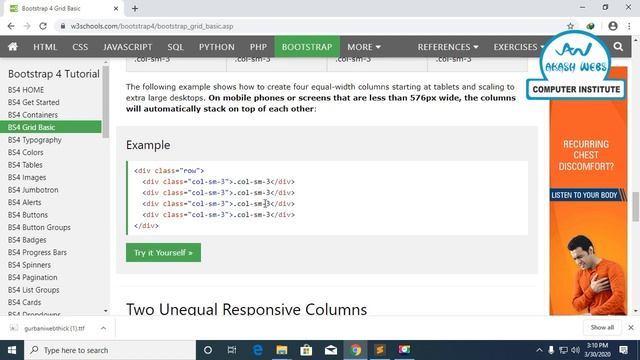The image size is (640, 360).
Task: Open the BS4 HOME sidebar link
Action: (26, 90)
